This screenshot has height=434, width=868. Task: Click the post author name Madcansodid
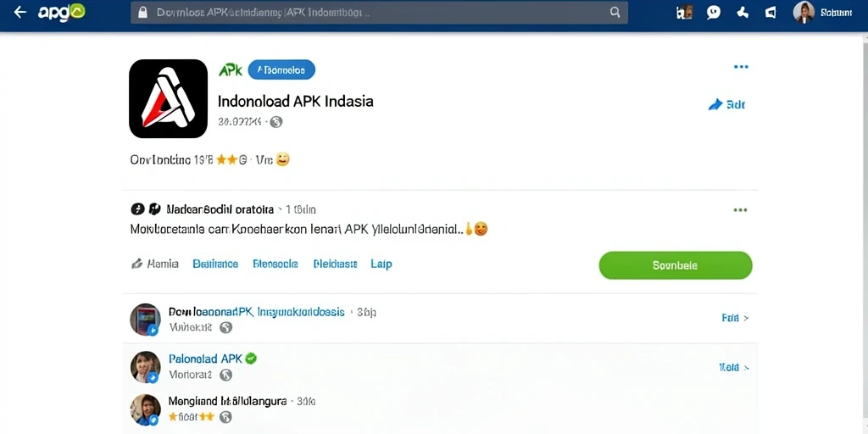[x=220, y=209]
